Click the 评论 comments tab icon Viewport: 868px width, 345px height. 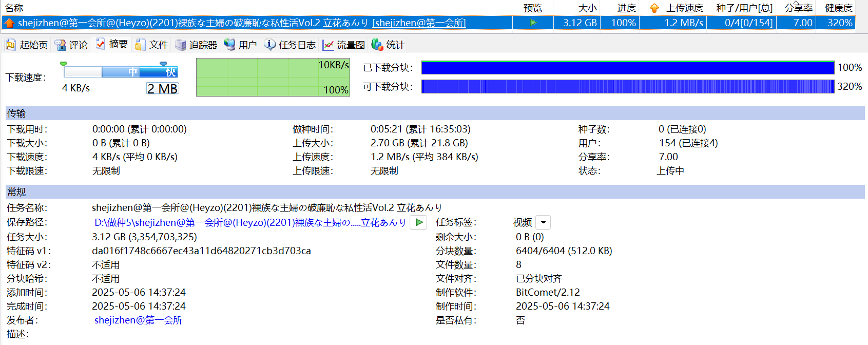pos(60,45)
